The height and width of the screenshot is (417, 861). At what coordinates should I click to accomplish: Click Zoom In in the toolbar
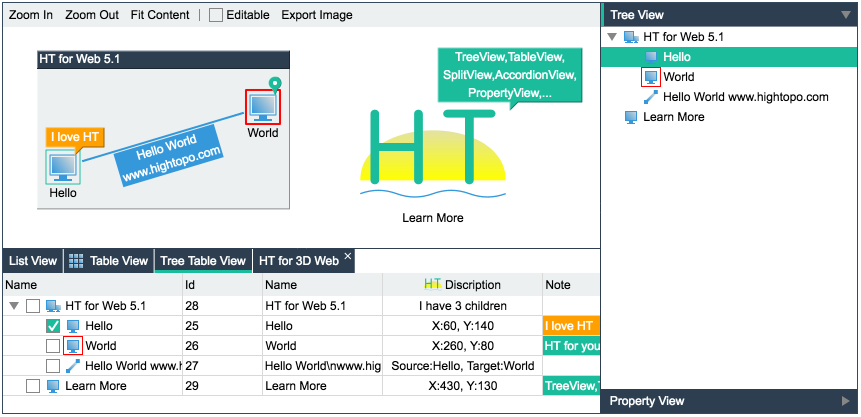point(31,15)
